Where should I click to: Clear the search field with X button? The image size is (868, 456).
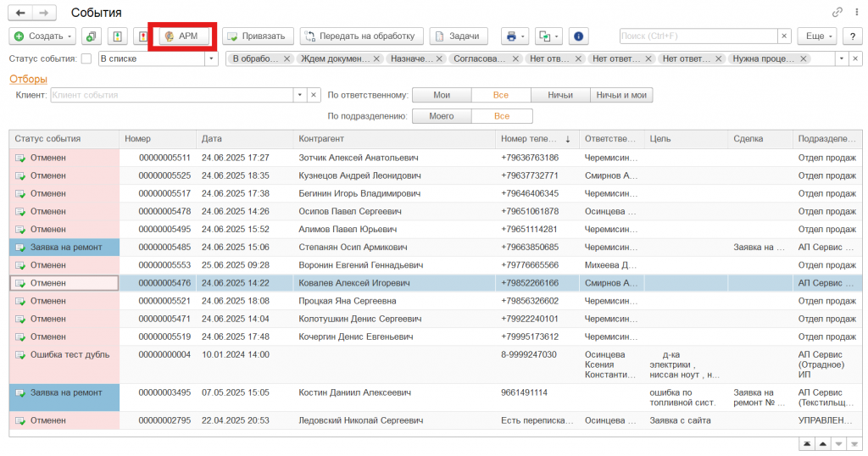(x=784, y=36)
